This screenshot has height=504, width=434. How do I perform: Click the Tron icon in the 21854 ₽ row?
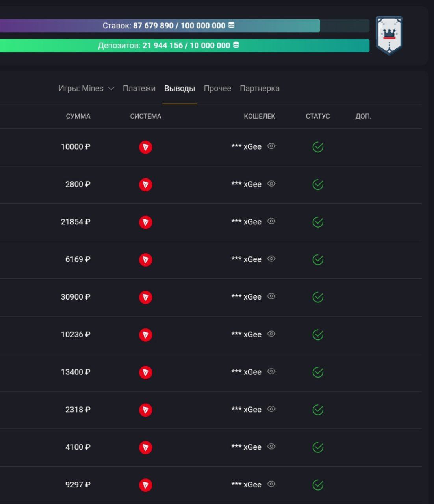point(145,222)
